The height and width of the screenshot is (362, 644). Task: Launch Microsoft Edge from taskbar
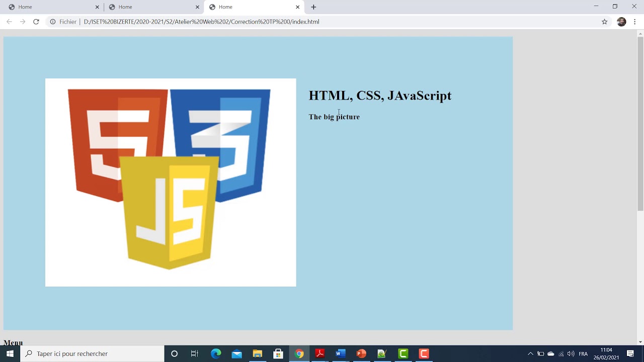click(x=216, y=353)
